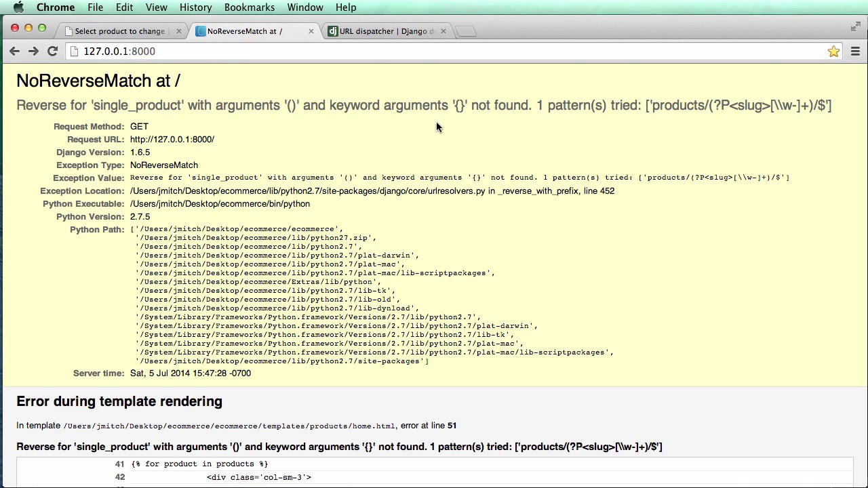Click the browser forward arrow
The height and width of the screenshot is (488, 868).
click(x=33, y=51)
